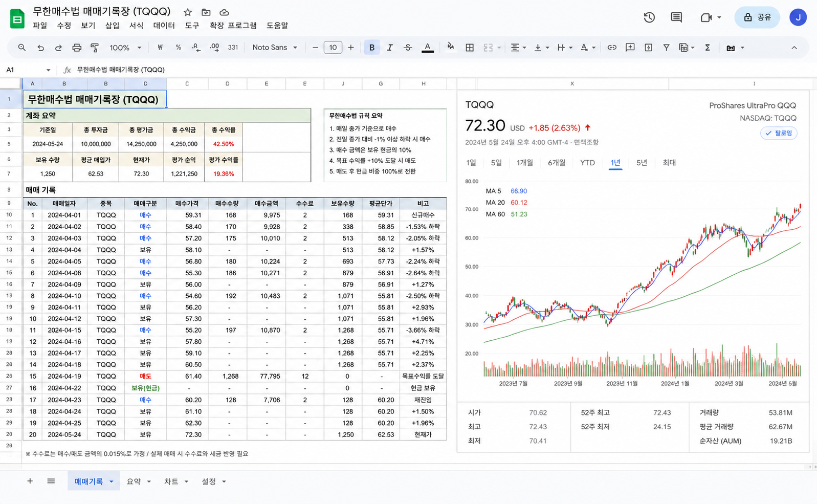
Task: Apply won currency format
Action: [160, 48]
